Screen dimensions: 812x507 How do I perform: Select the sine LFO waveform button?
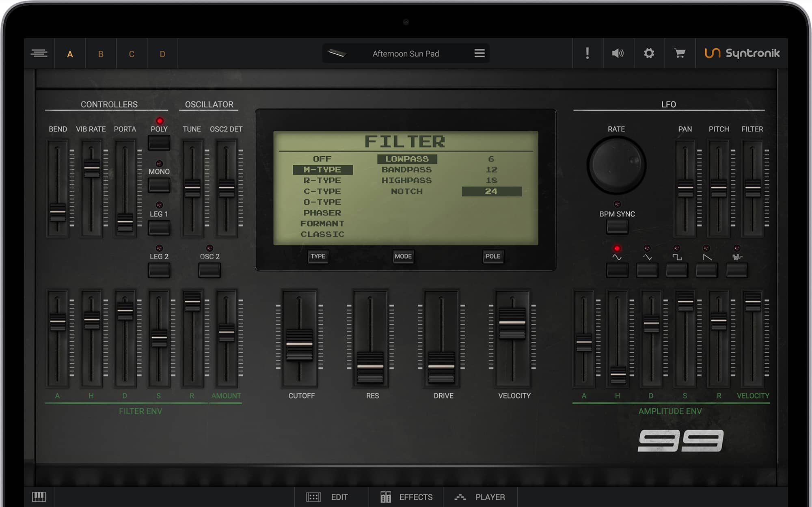click(x=617, y=270)
